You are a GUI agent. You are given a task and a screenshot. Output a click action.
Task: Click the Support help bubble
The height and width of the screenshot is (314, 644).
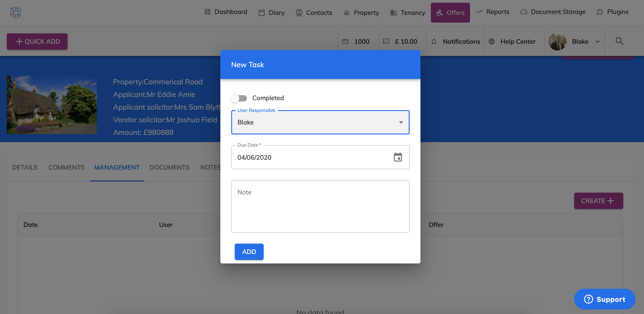(x=604, y=299)
